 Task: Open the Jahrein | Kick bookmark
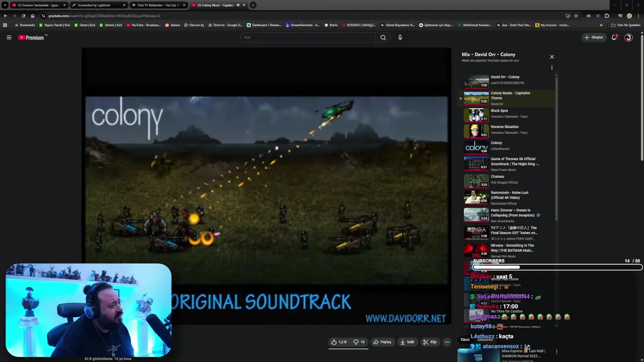pos(111,25)
